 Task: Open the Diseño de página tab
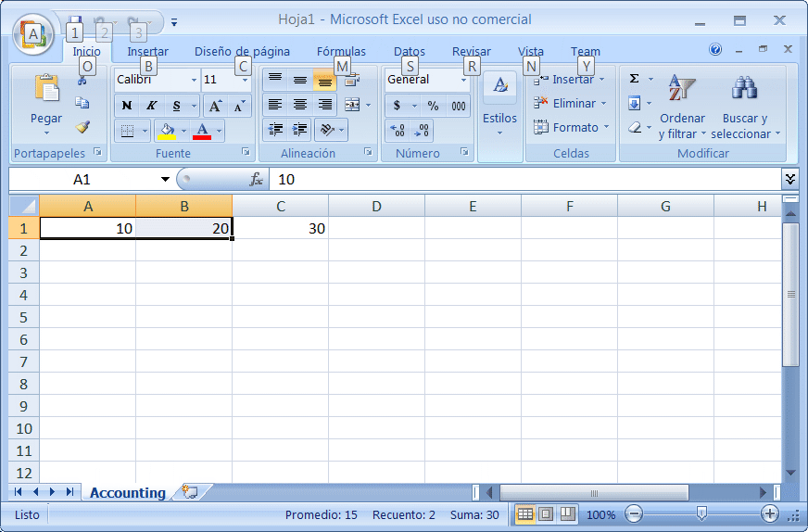pos(242,52)
